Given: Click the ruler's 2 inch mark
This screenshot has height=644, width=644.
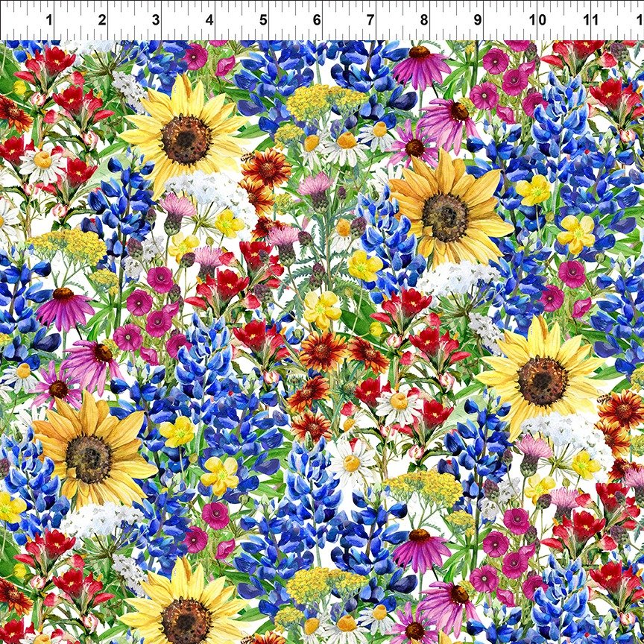Looking at the screenshot, I should (102, 19).
